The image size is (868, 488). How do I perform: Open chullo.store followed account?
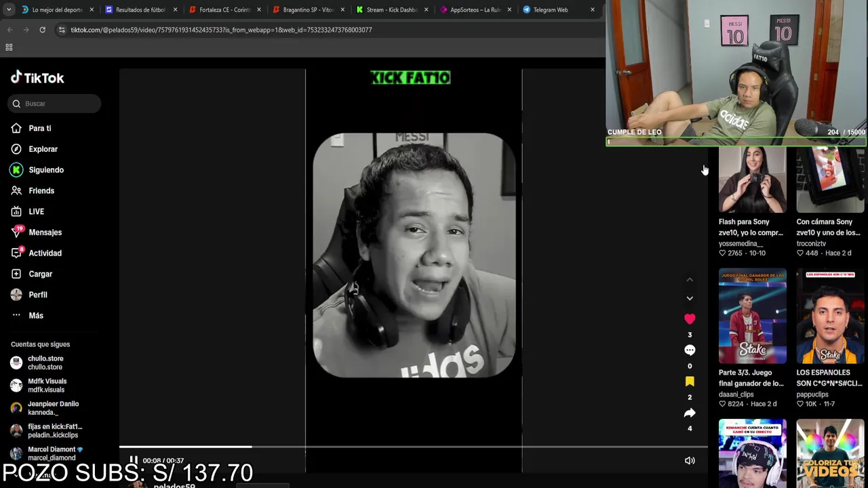[x=45, y=363]
